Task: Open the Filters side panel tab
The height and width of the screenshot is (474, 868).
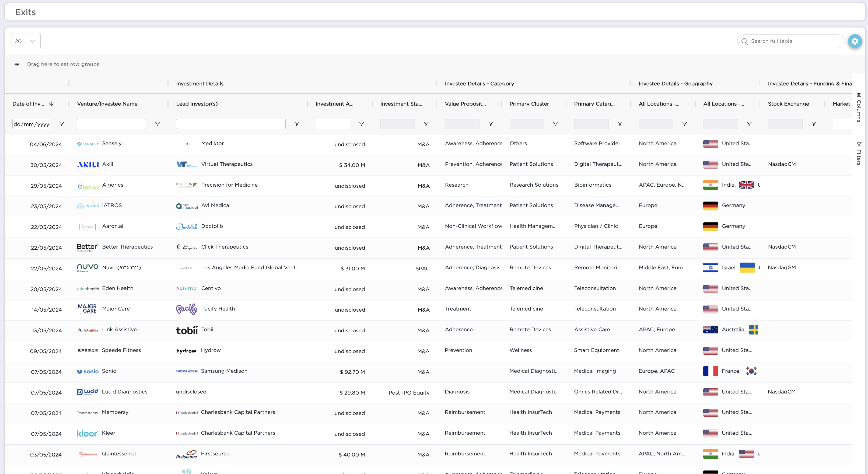Action: [x=859, y=154]
